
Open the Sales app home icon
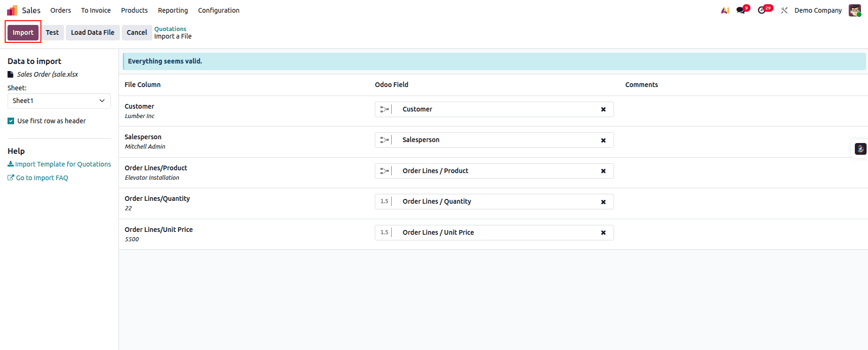click(12, 10)
